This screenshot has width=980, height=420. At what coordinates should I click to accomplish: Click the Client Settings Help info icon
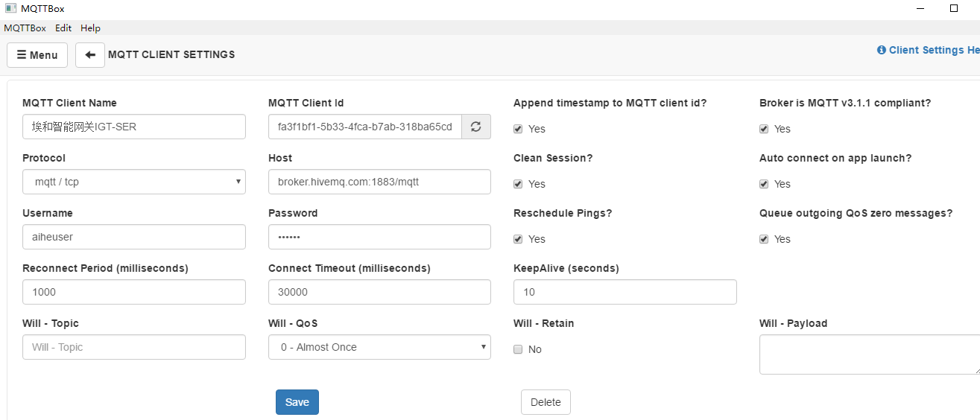tap(882, 51)
